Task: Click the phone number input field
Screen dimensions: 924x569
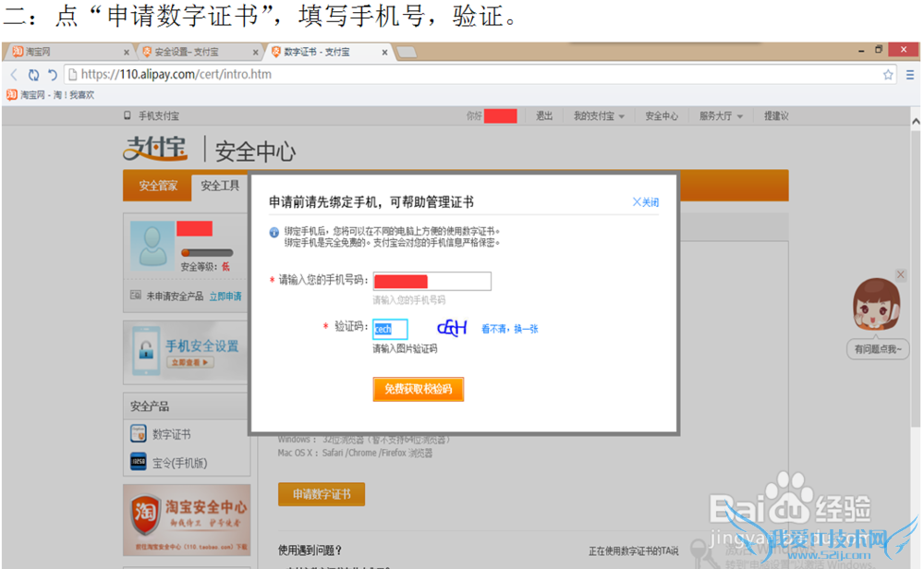Action: [x=432, y=281]
